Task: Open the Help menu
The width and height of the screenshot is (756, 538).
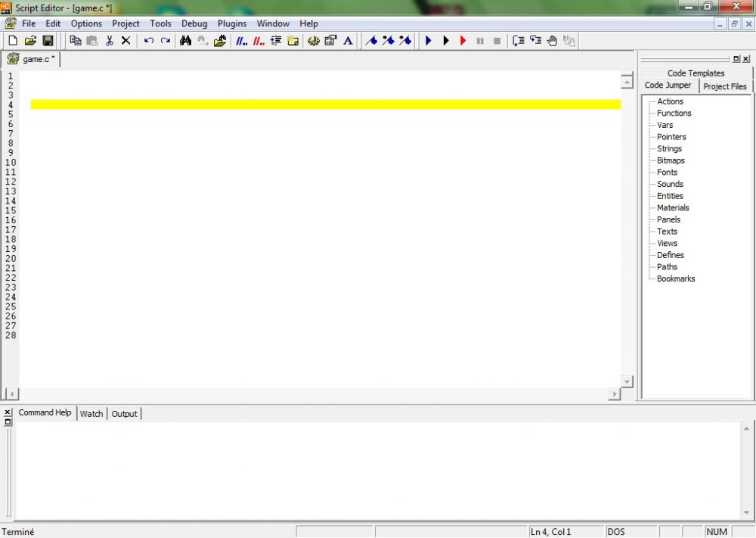Action: pyautogui.click(x=308, y=23)
